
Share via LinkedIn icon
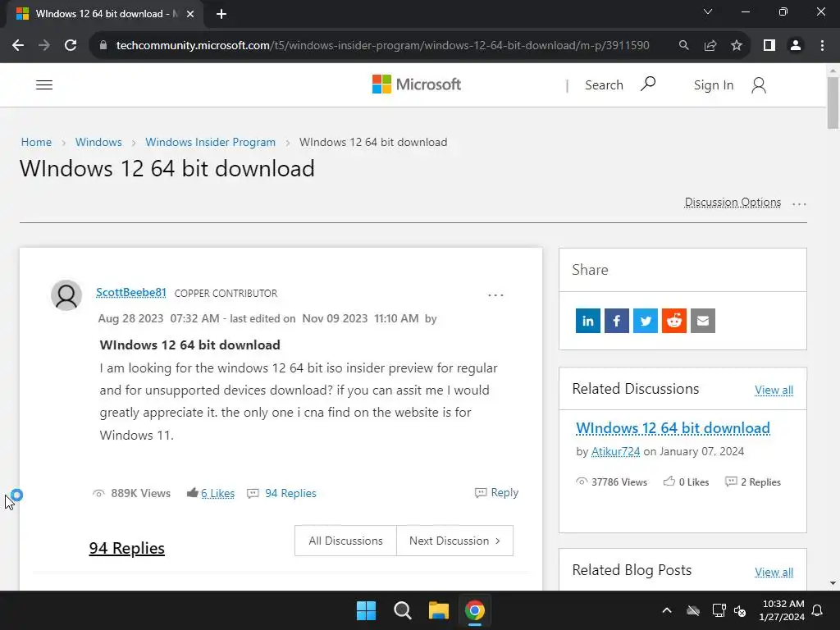pos(587,321)
